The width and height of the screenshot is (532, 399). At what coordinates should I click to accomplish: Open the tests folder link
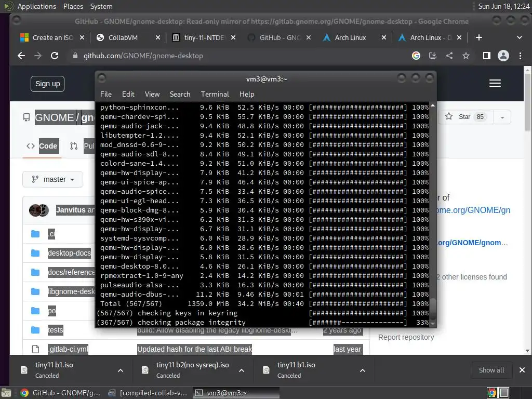(55, 330)
